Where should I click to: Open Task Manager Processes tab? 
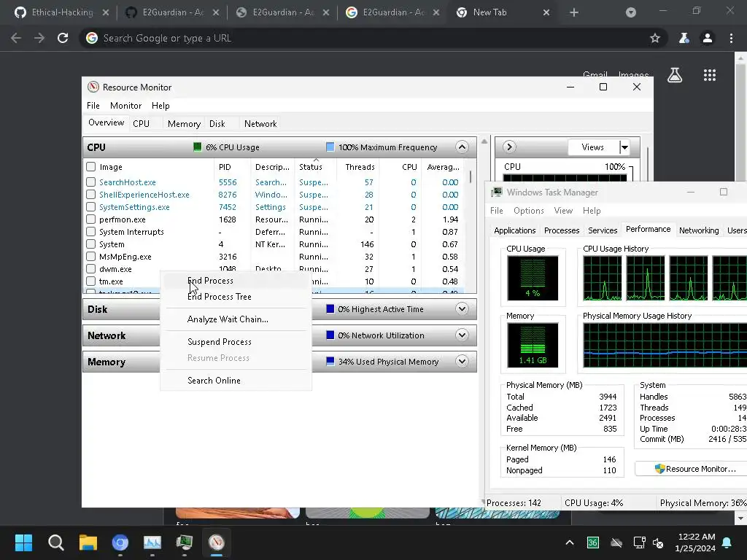click(562, 230)
